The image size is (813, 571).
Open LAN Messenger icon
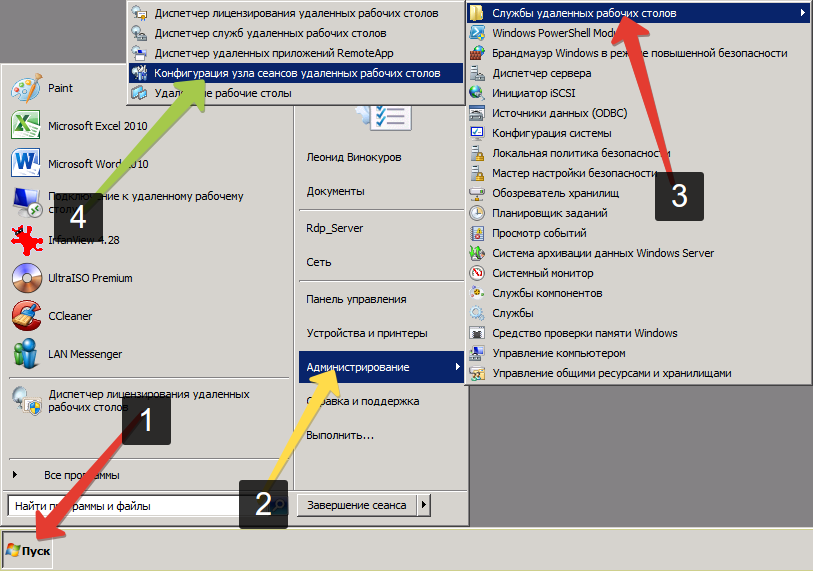[x=26, y=354]
